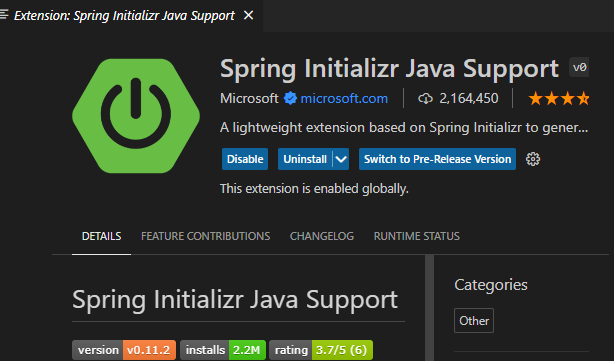The height and width of the screenshot is (361, 614).
Task: Click the editor tab list icon
Action: [x=4, y=15]
